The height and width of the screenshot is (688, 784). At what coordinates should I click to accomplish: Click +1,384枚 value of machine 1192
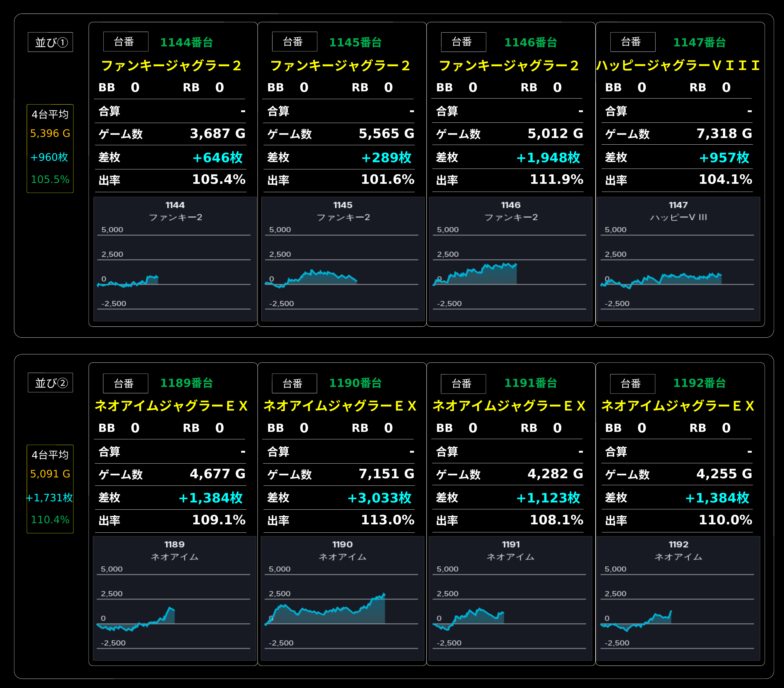(717, 498)
